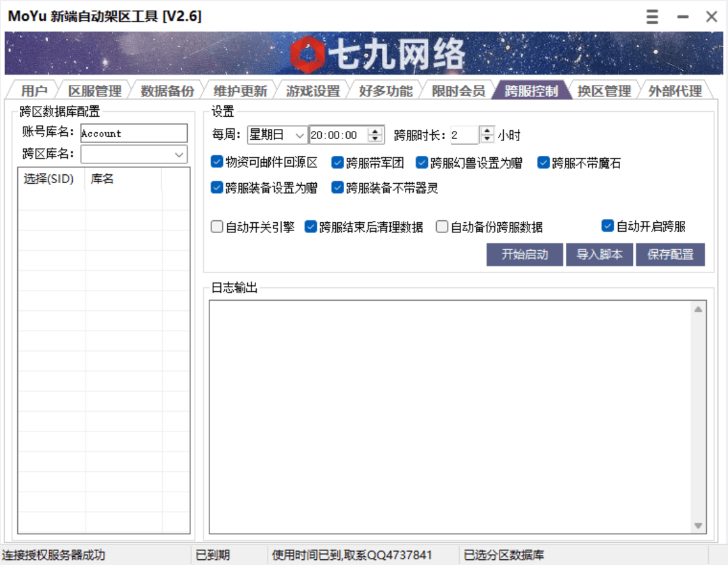The image size is (728, 565).
Task: Expand the 跨区库名 combo box
Action: [179, 153]
